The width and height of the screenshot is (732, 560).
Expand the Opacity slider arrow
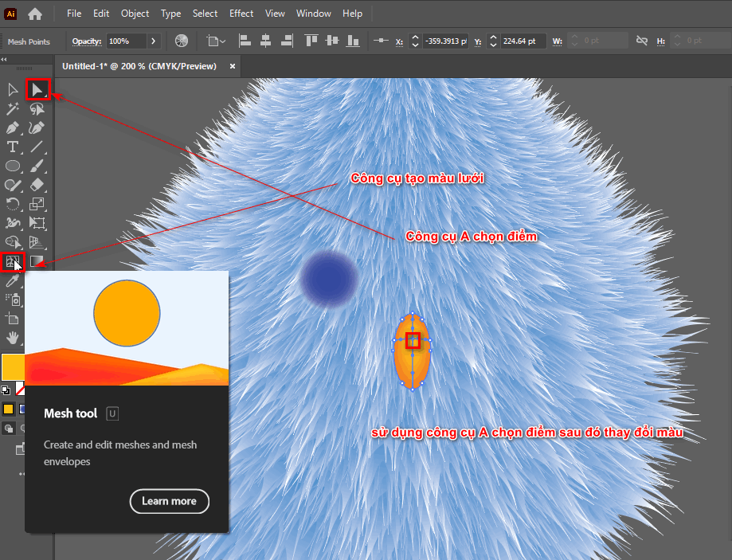[x=153, y=41]
